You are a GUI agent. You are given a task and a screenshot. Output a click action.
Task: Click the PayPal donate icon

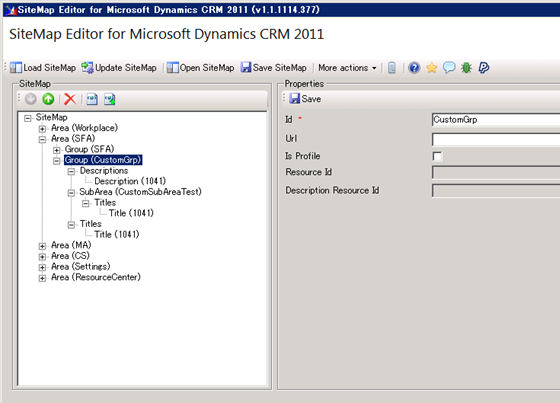484,68
